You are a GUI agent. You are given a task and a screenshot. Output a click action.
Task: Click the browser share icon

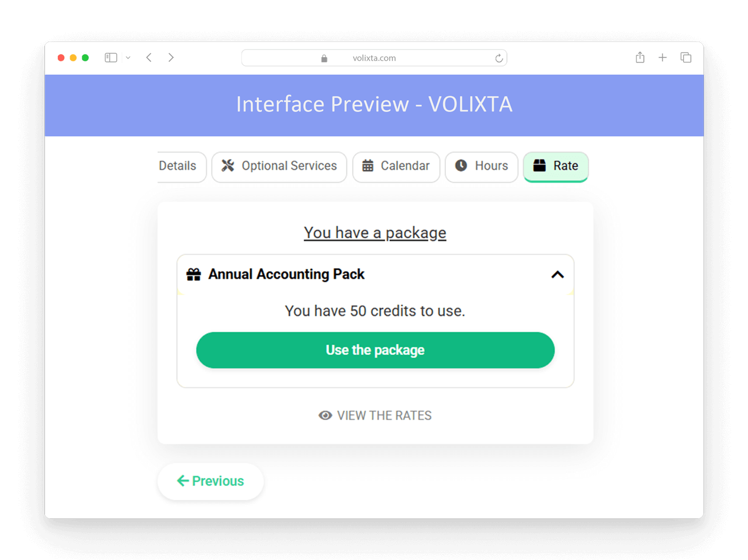640,57
